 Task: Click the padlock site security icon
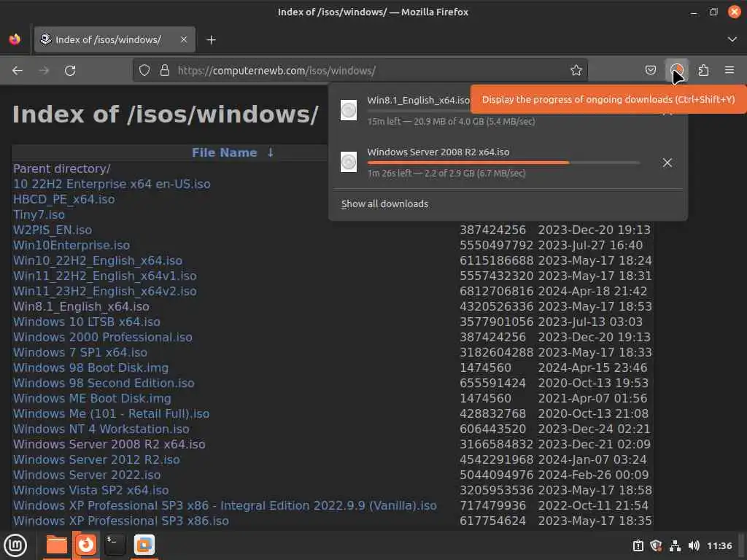tap(165, 71)
